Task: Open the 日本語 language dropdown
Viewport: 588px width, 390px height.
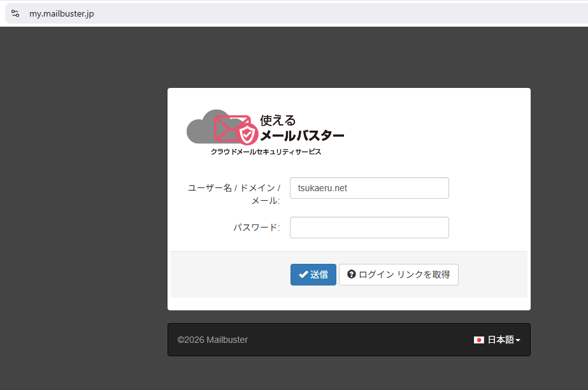Action: 498,340
